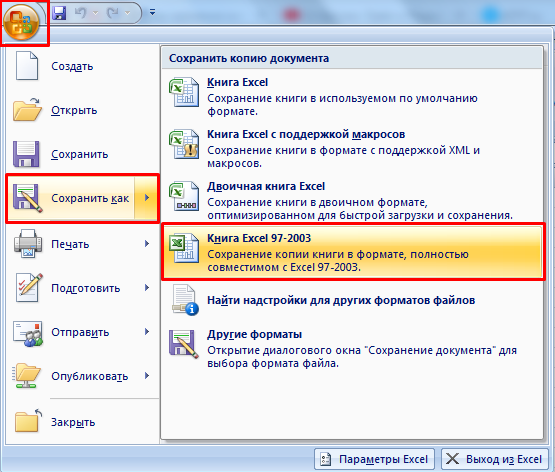
Task: Click the macro-enabled workbook icon with exclamation
Action: tap(184, 144)
